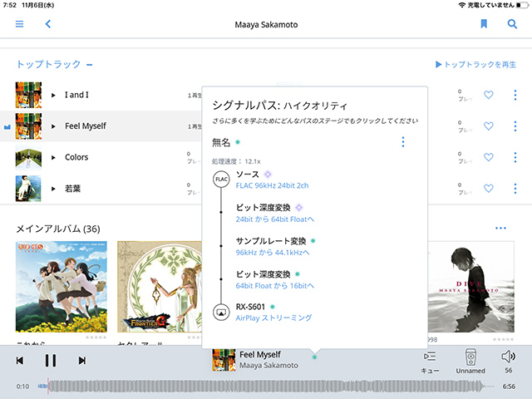Open more options for Colors row

(x=515, y=157)
